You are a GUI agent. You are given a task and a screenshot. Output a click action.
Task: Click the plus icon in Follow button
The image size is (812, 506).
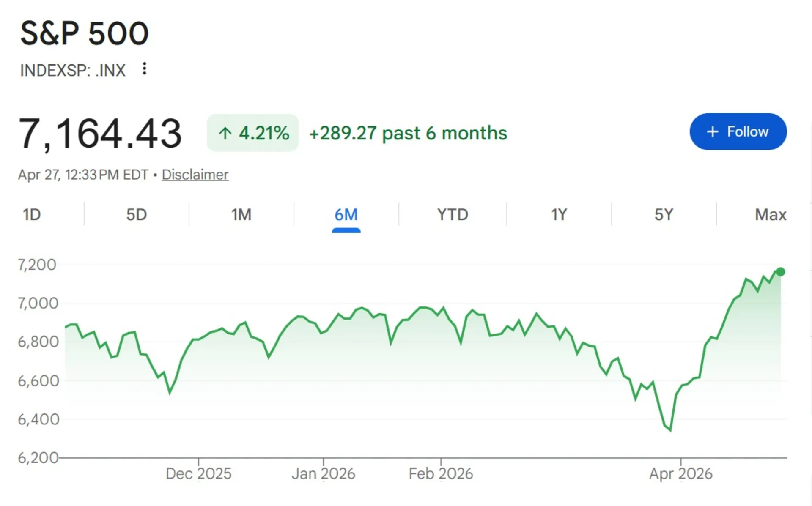[712, 132]
